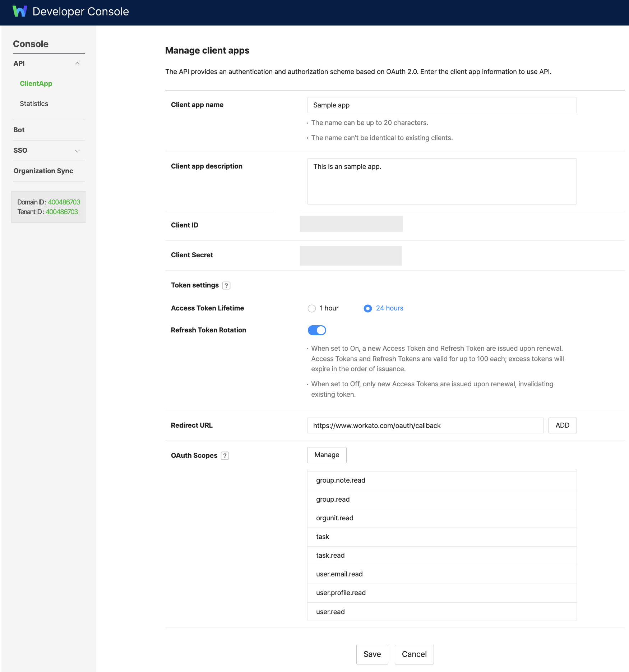Open Organization Sync settings
The image size is (629, 672).
(x=43, y=171)
